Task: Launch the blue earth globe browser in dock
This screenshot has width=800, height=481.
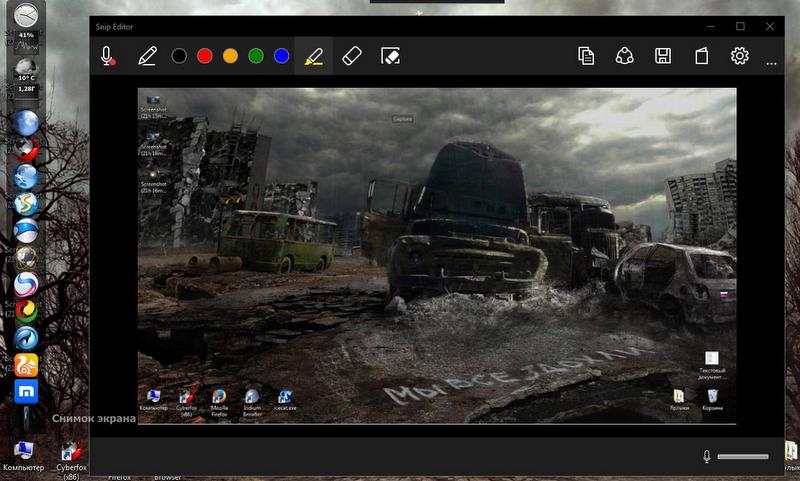Action: [26, 177]
